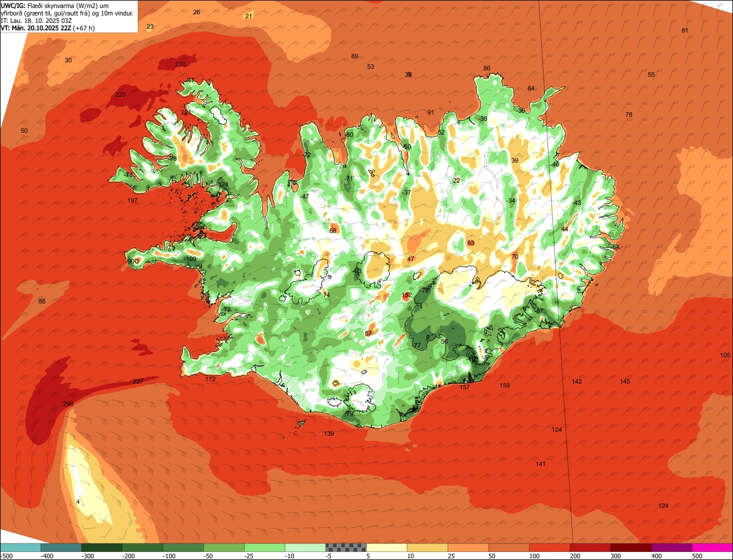Click the flux value 26 along the top edge

tap(196, 12)
